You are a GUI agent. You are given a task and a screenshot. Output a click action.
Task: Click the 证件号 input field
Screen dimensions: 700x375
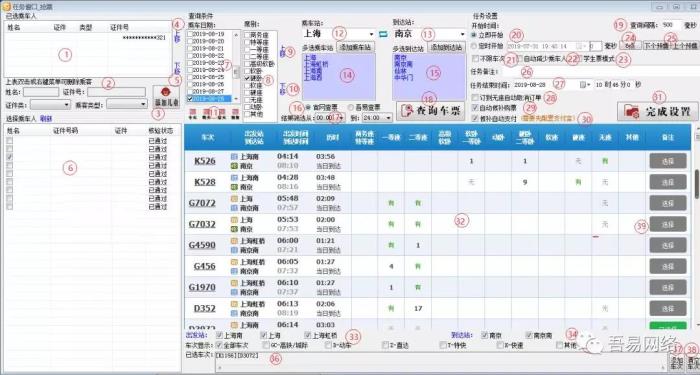tap(116, 92)
